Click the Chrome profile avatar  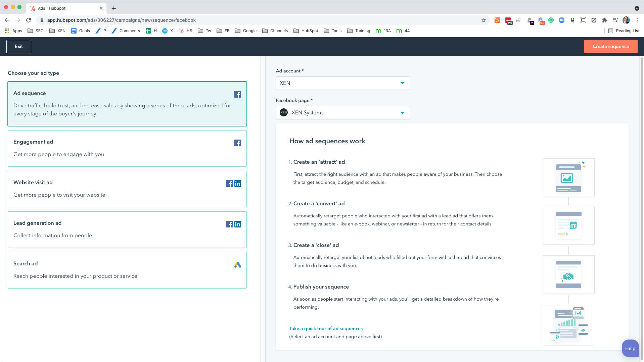[x=626, y=20]
